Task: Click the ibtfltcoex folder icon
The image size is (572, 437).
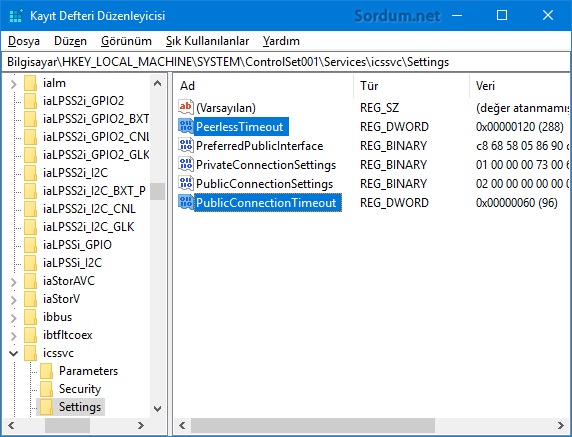Action: (30, 335)
